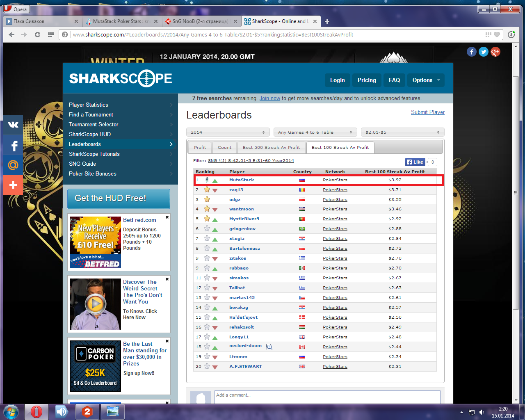The height and width of the screenshot is (420, 525).
Task: Expand the Tournament Selector menu item
Action: pos(120,124)
